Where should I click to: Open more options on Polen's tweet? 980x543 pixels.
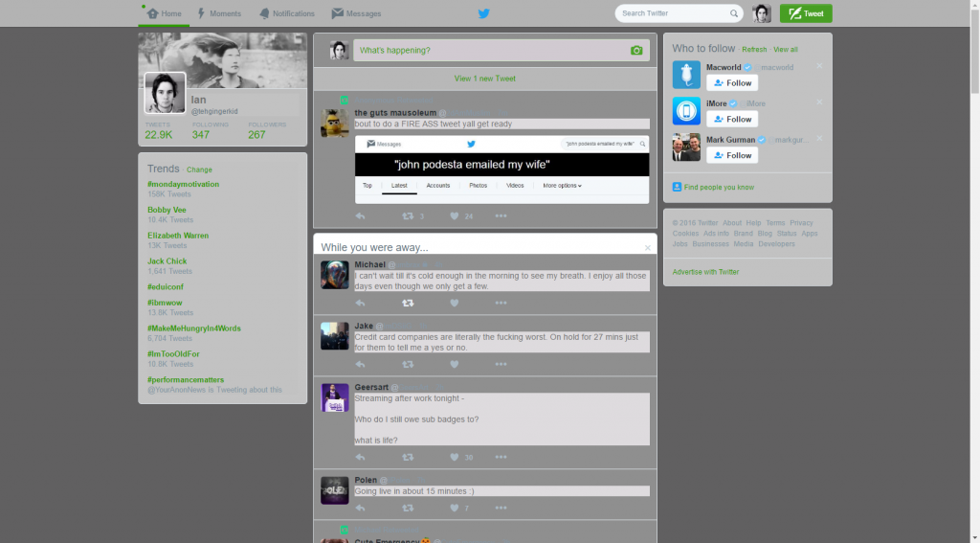click(x=501, y=508)
